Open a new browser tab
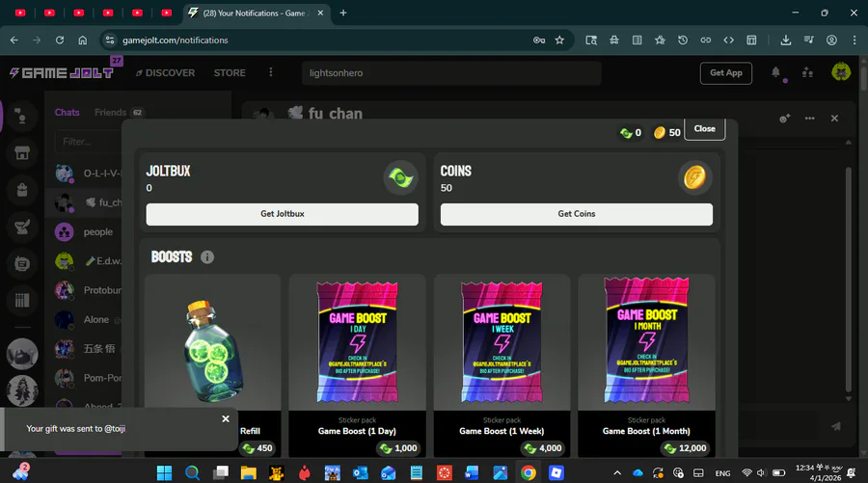This screenshot has width=868, height=483. pyautogui.click(x=343, y=13)
